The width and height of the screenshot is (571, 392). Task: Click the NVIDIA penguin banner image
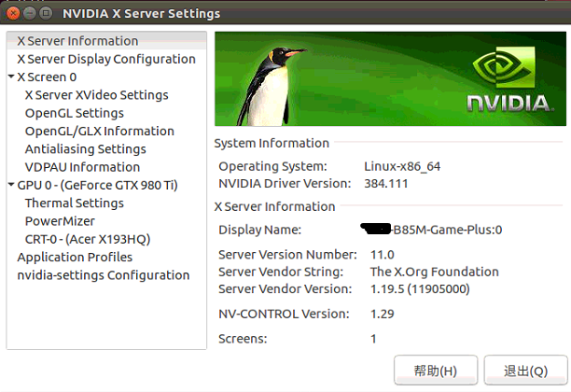coord(390,78)
